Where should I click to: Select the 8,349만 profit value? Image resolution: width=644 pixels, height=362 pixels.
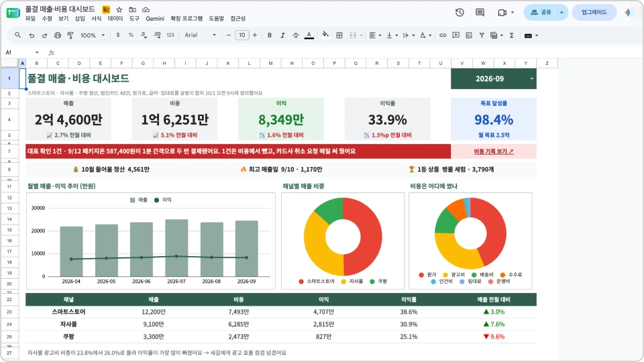pos(281,119)
